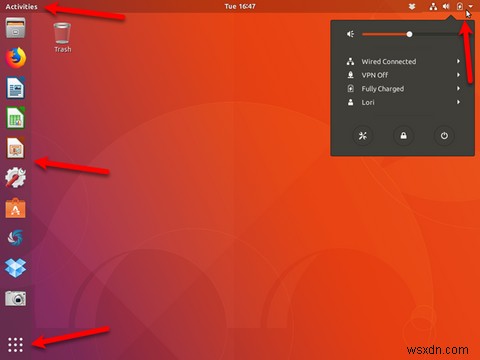Click the battery icon in the top bar
This screenshot has height=360, width=480.
click(x=460, y=6)
